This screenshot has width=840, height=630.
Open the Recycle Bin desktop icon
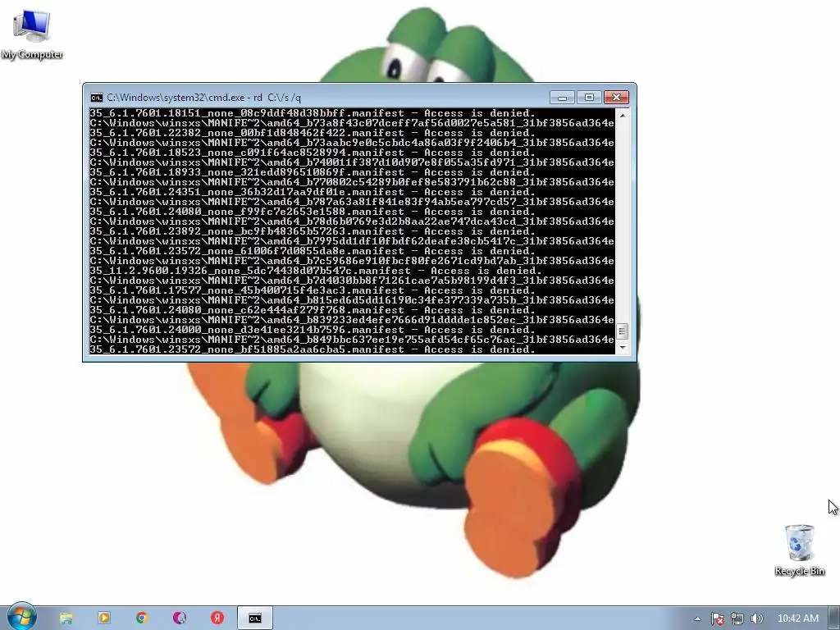(x=799, y=550)
